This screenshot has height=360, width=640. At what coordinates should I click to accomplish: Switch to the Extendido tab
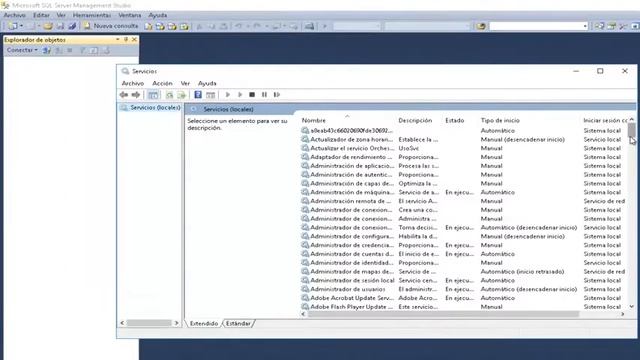204,324
